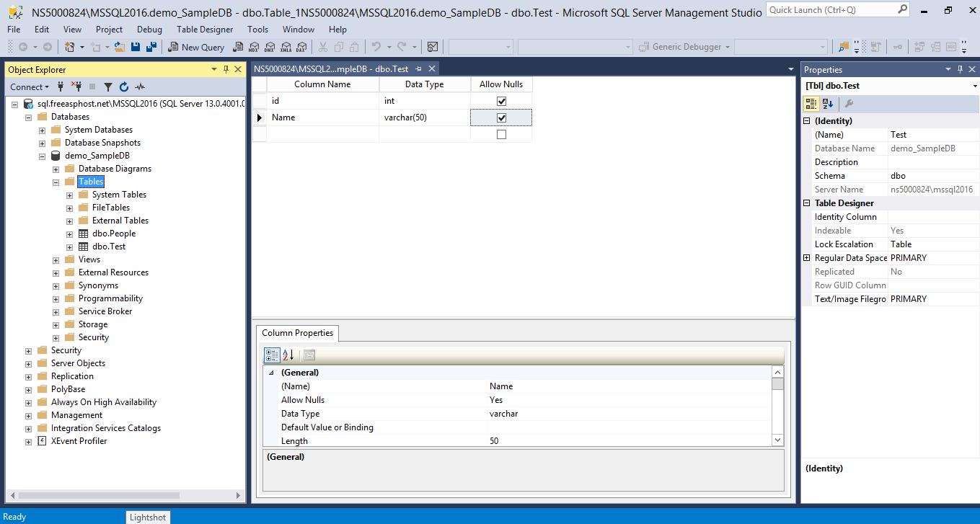Screen dimensions: 980x524
Task: Click the Save (floppy disk) icon
Action: [x=136, y=47]
